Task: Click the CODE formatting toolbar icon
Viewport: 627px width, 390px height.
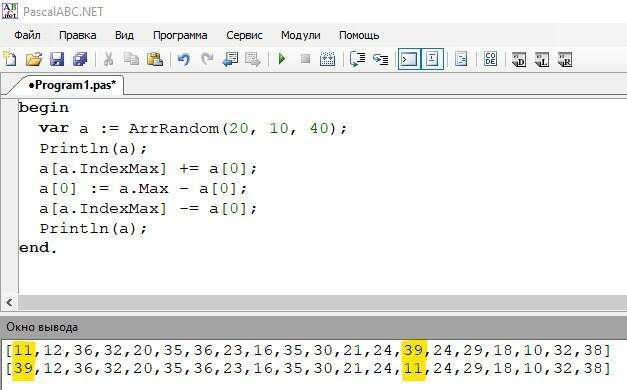Action: coord(490,59)
